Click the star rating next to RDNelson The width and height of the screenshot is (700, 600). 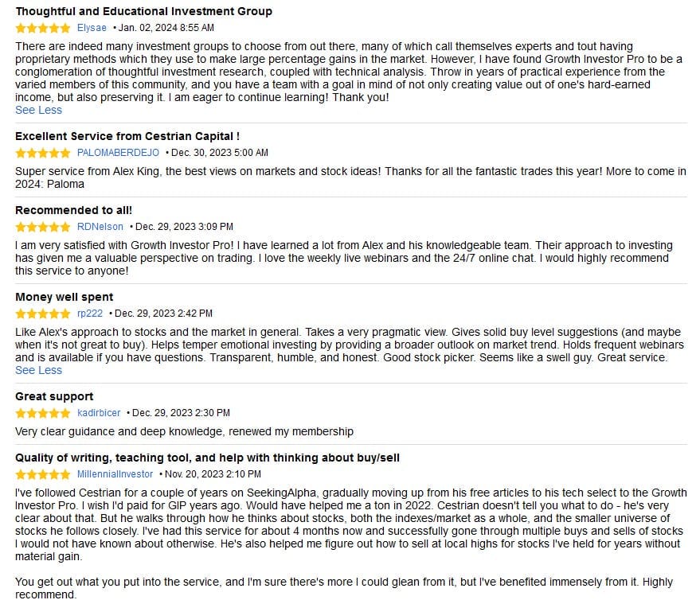click(x=43, y=227)
